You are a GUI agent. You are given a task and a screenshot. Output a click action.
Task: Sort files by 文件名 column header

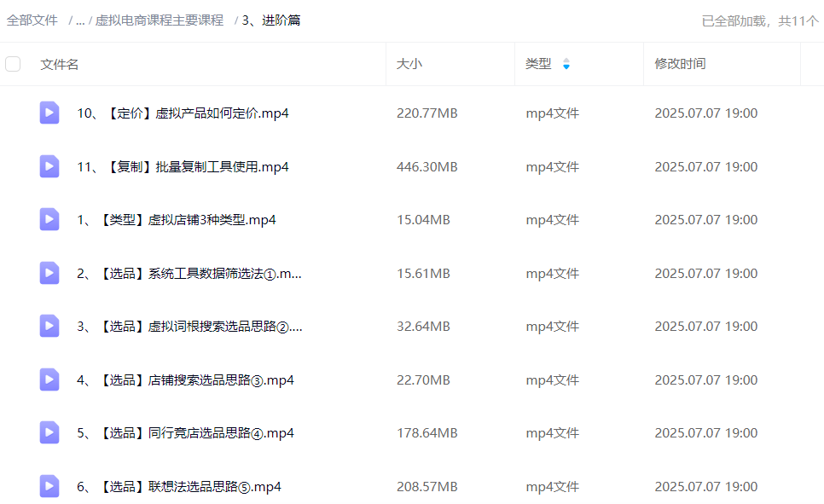point(60,64)
